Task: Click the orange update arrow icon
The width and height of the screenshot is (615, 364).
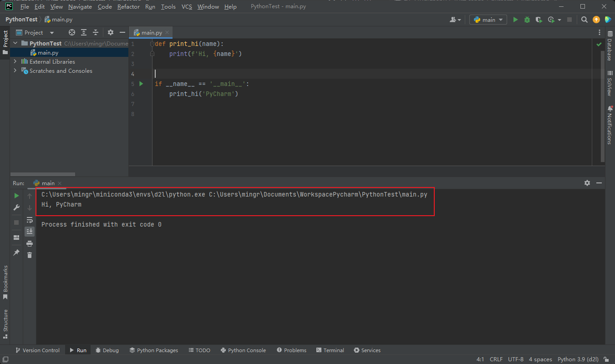Action: (x=596, y=20)
